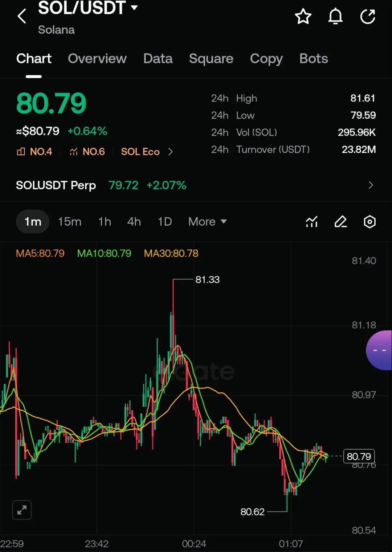
Task: Tap the Solana subtitle
Action: pos(56,30)
